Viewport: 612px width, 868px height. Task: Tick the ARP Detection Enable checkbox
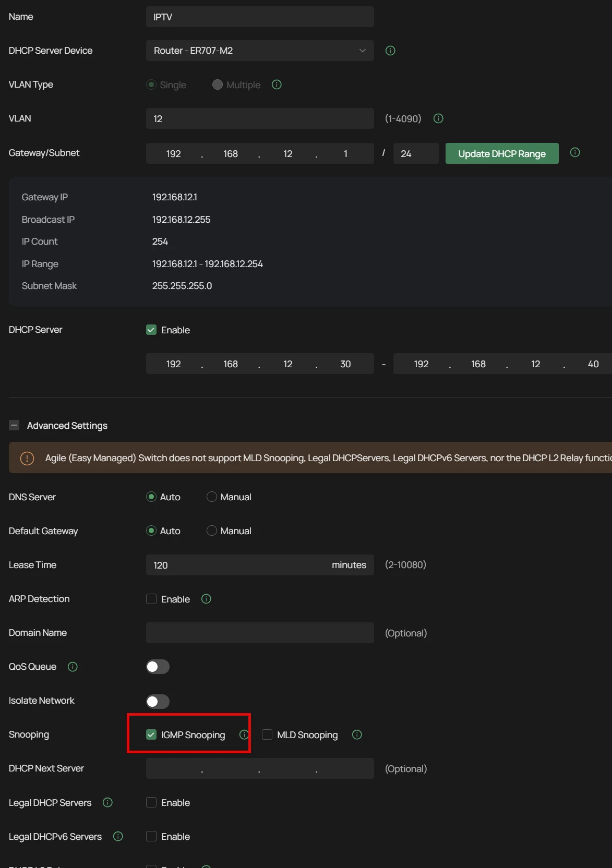pos(151,599)
